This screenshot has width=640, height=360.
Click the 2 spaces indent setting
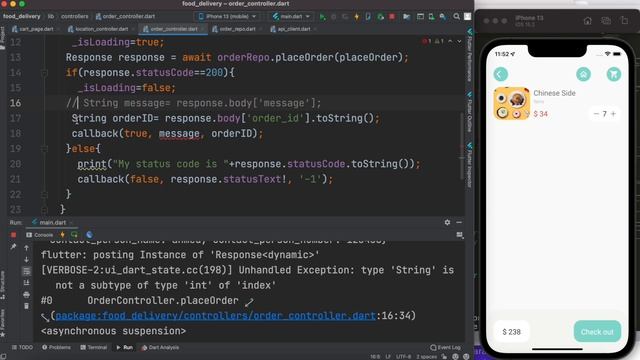pyautogui.click(x=427, y=357)
